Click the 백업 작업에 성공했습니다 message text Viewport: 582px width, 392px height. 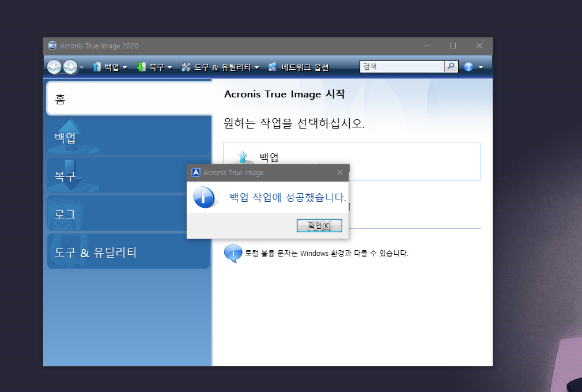pyautogui.click(x=288, y=197)
